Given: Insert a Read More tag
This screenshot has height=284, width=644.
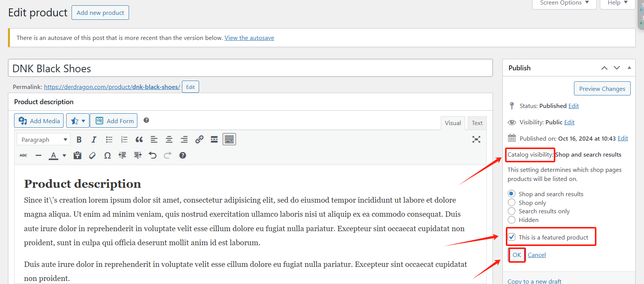Looking at the screenshot, I should [214, 140].
